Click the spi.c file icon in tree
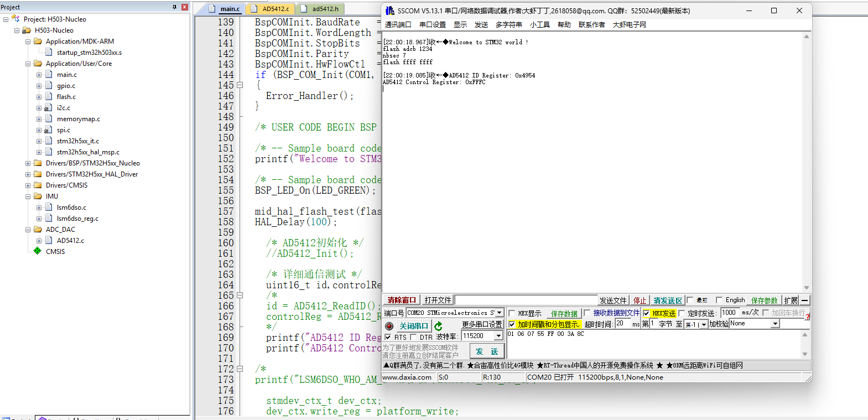Viewport: 868px width, 420px height. pyautogui.click(x=49, y=130)
